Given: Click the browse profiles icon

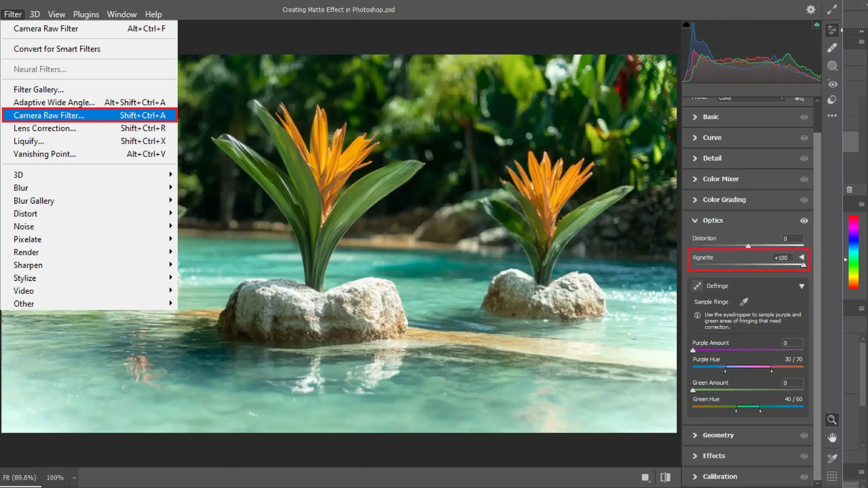Looking at the screenshot, I should pos(800,99).
